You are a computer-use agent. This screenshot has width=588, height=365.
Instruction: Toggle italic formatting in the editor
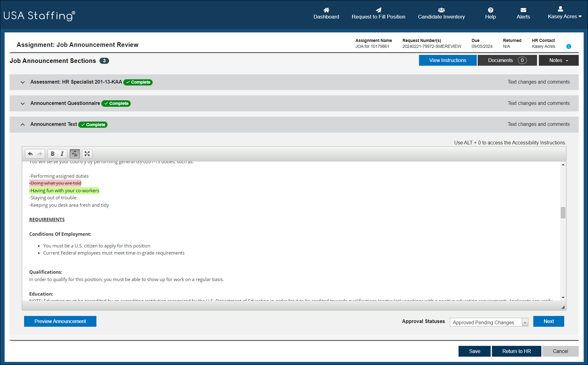[62, 154]
